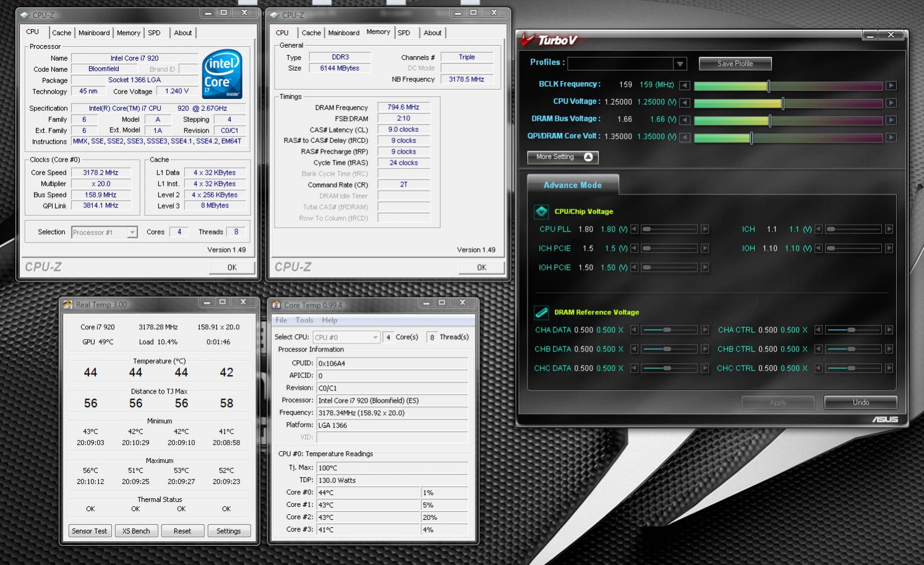The width and height of the screenshot is (924, 565).
Task: Open Processor selection dropdown in CPU-Z
Action: 132,233
